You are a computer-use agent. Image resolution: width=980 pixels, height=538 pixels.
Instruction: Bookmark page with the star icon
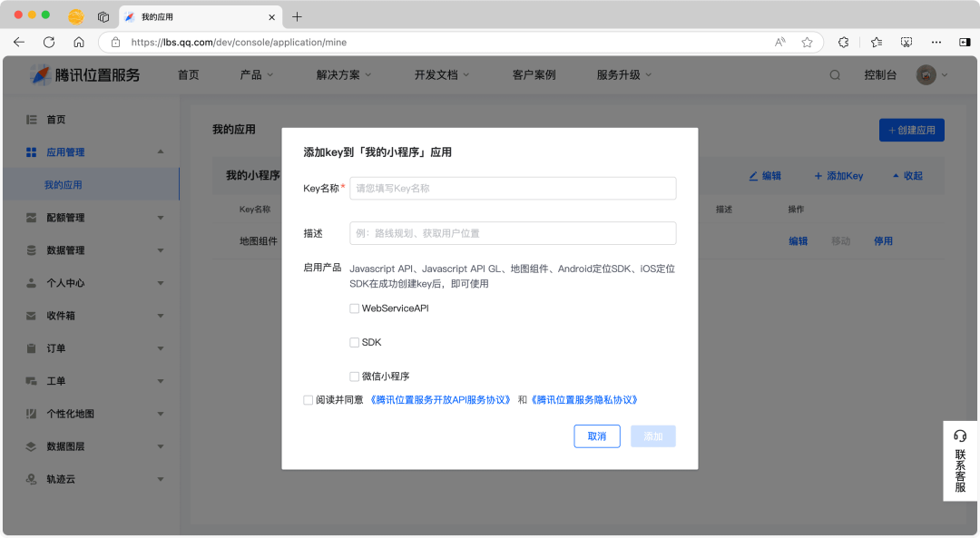tap(808, 42)
